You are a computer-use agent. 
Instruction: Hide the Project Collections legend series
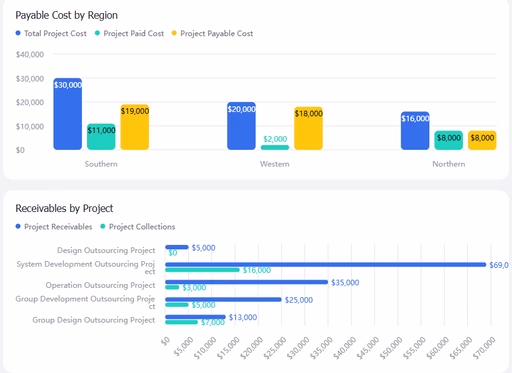pos(138,227)
